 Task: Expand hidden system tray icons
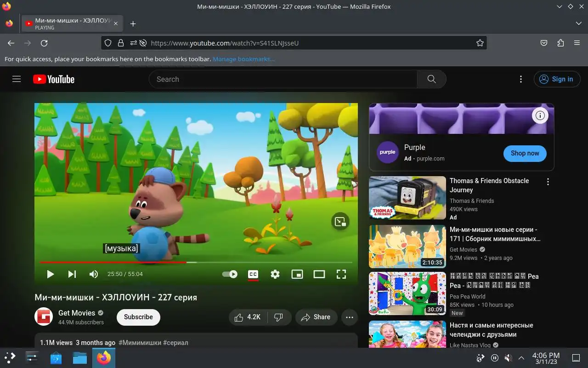[x=521, y=358]
